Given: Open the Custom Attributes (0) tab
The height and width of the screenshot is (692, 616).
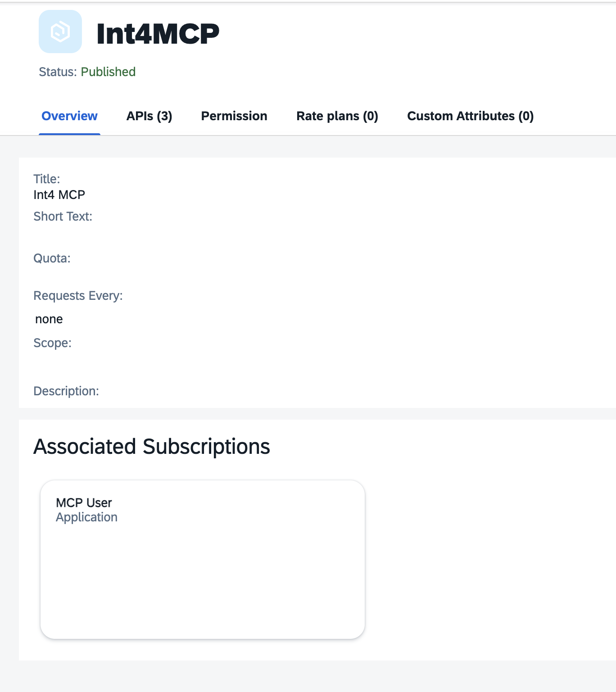Looking at the screenshot, I should point(471,116).
